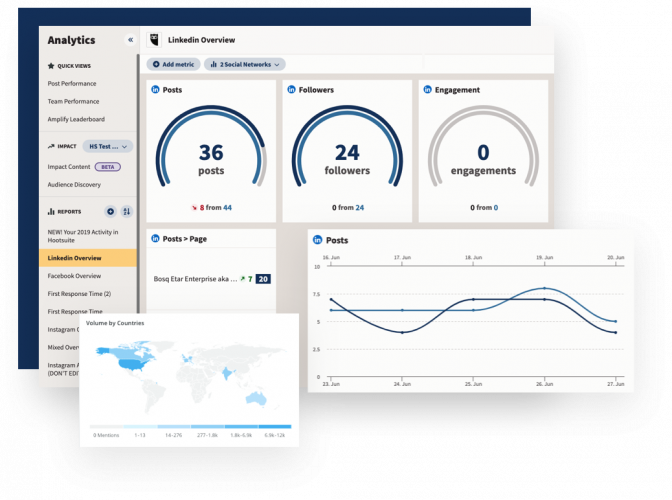Click the BETA badge
Screen dimensions: 672x500
(x=108, y=167)
